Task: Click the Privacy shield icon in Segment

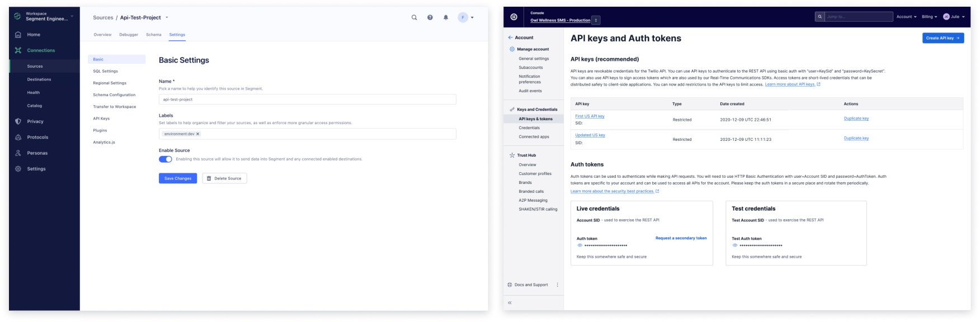Action: [18, 121]
